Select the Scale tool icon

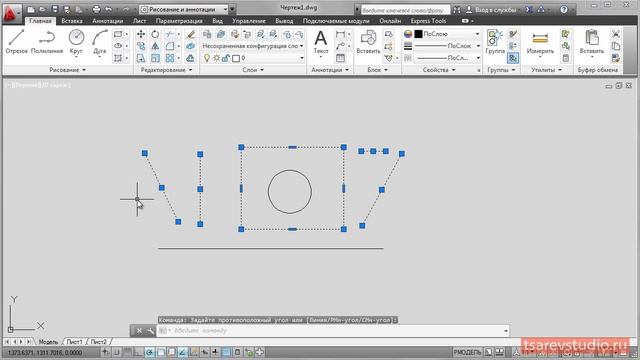pyautogui.click(x=155, y=58)
